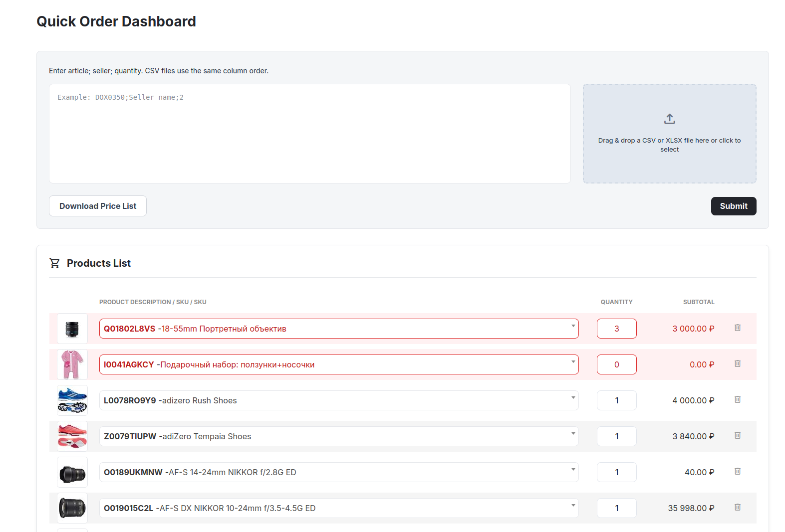The height and width of the screenshot is (532, 785).
Task: Edit quantity 0 for the gift set
Action: [x=617, y=364]
